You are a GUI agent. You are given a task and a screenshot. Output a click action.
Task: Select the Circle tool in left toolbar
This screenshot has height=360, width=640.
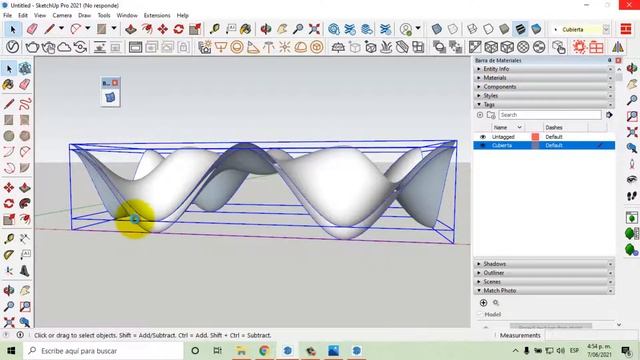coord(9,136)
